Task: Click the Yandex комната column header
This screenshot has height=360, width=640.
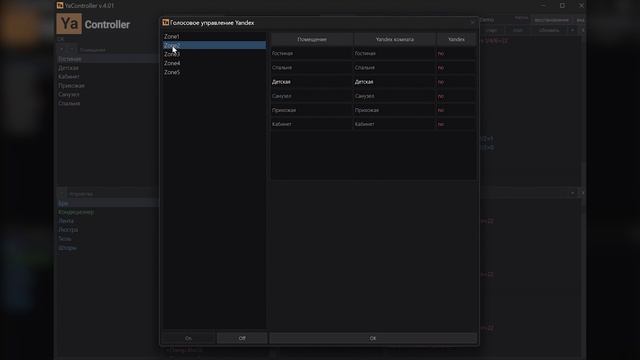Action: tap(395, 40)
